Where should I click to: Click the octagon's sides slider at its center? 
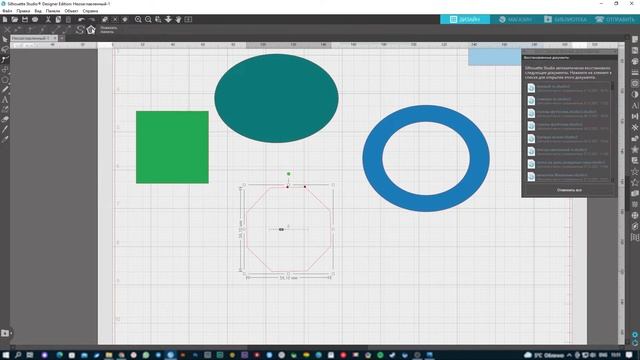click(281, 229)
